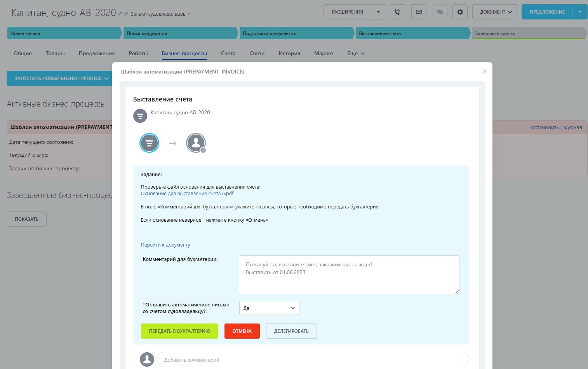Screen dimensions: 588x369
Task: Follow the Перейти к документу link
Action: coord(165,245)
